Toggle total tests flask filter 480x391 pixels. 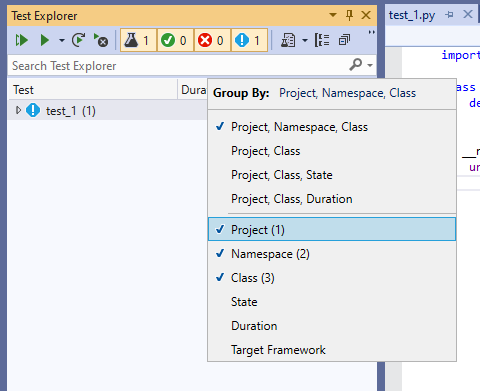click(x=138, y=40)
